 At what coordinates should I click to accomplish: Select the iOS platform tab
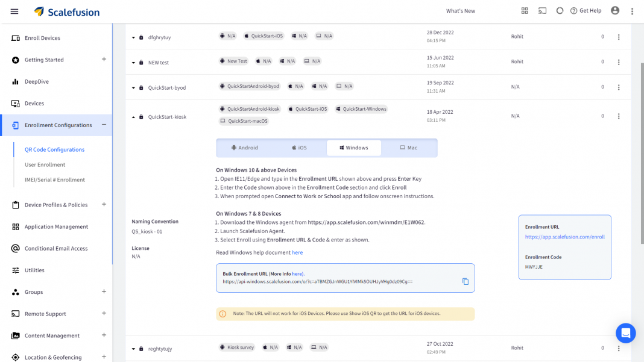(x=299, y=148)
